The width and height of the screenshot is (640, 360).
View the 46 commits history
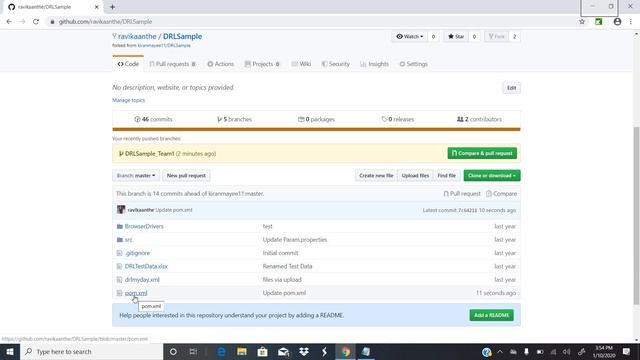[x=153, y=119]
